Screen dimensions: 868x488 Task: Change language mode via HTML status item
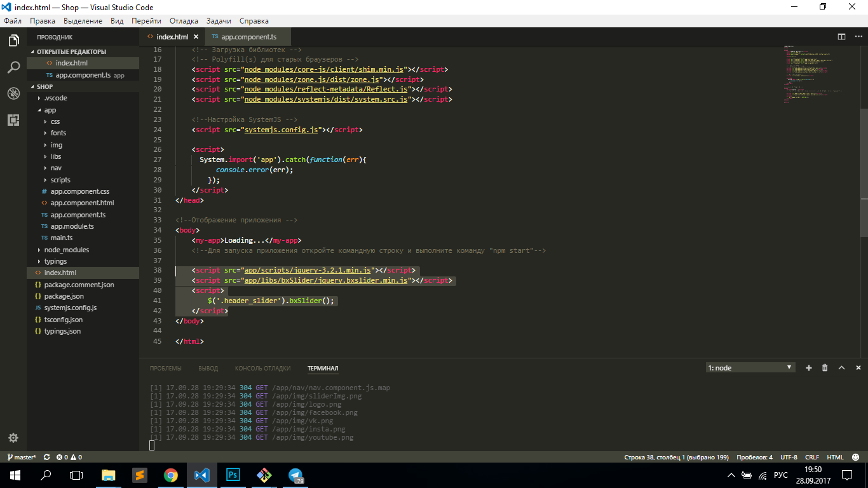click(835, 457)
